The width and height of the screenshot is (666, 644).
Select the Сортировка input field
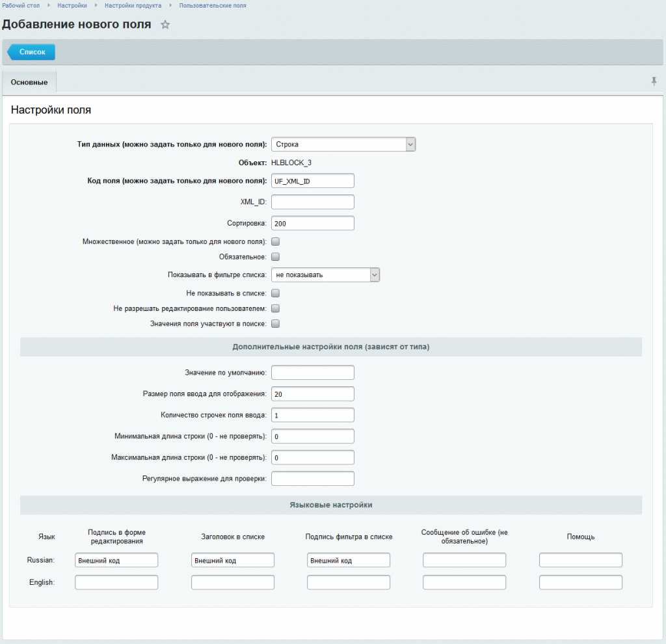point(313,223)
